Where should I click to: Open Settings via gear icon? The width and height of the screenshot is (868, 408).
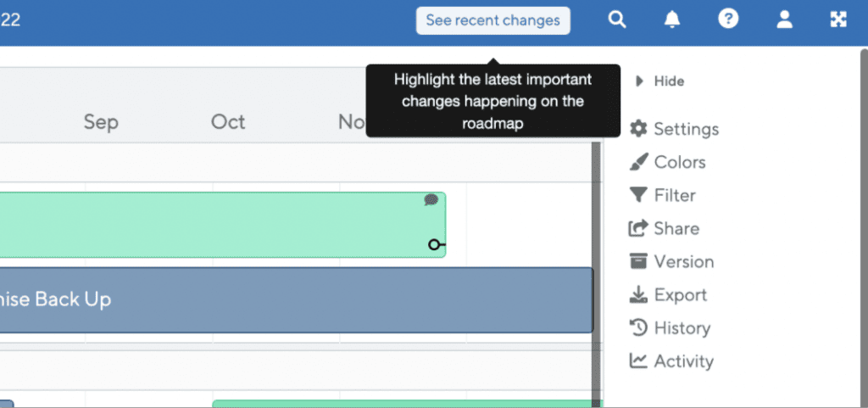click(x=638, y=129)
